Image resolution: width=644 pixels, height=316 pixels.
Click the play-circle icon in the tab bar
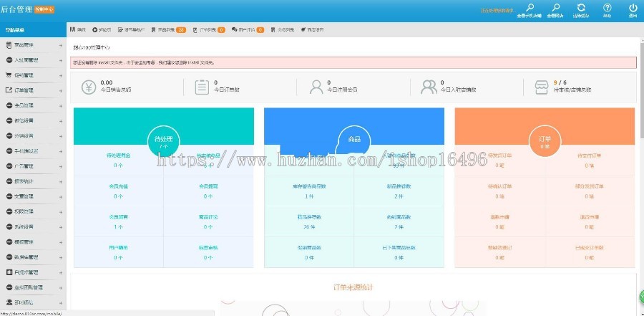click(95, 29)
